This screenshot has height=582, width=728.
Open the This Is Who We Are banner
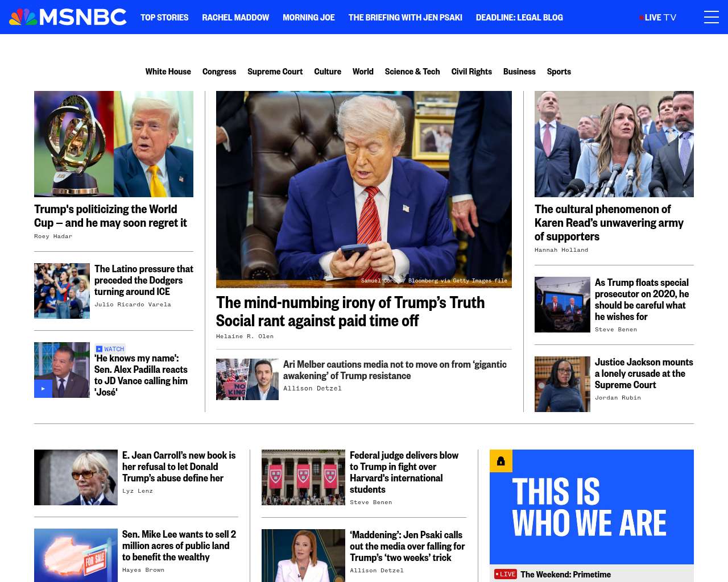[x=591, y=507]
